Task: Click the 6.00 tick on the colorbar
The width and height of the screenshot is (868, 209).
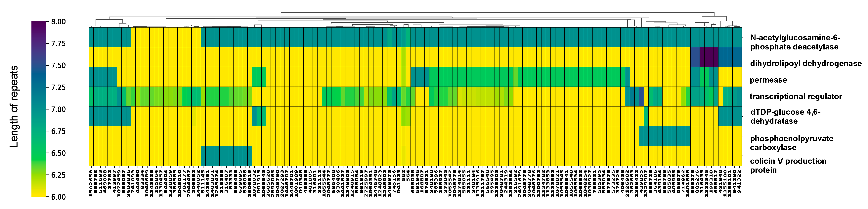Action: pyautogui.click(x=58, y=197)
